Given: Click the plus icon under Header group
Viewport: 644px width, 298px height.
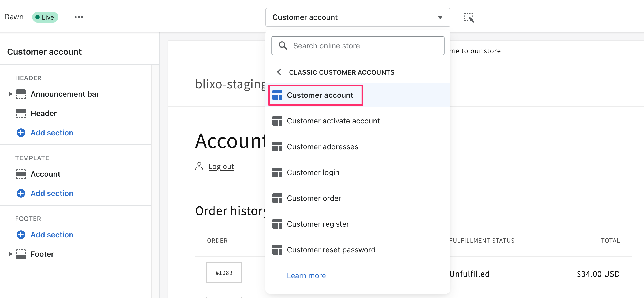Looking at the screenshot, I should (21, 133).
